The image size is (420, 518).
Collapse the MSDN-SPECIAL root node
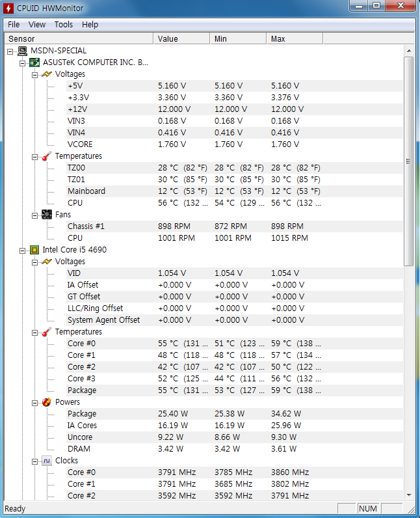(10, 51)
